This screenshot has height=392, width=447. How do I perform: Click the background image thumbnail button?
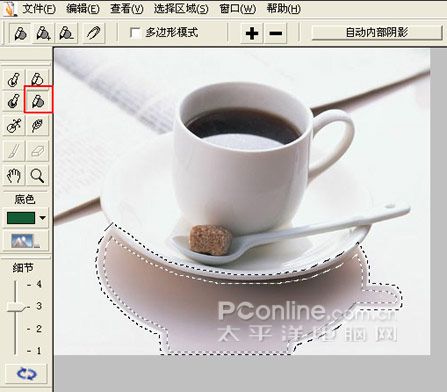point(26,241)
